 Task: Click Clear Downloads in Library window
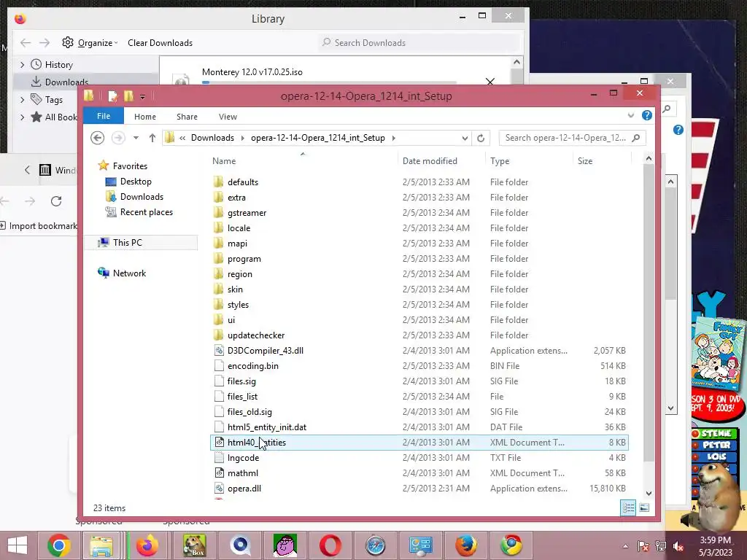pos(160,43)
